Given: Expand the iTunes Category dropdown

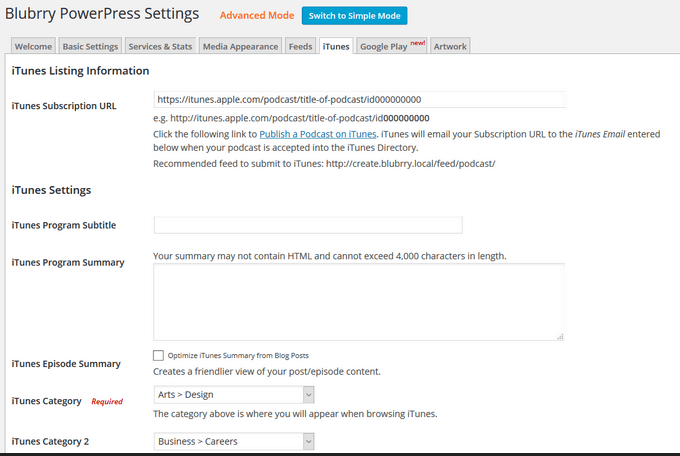Looking at the screenshot, I should 234,394.
